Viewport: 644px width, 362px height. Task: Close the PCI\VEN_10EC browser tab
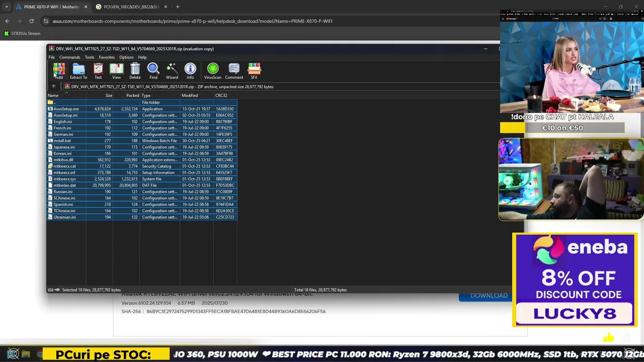pyautogui.click(x=166, y=7)
